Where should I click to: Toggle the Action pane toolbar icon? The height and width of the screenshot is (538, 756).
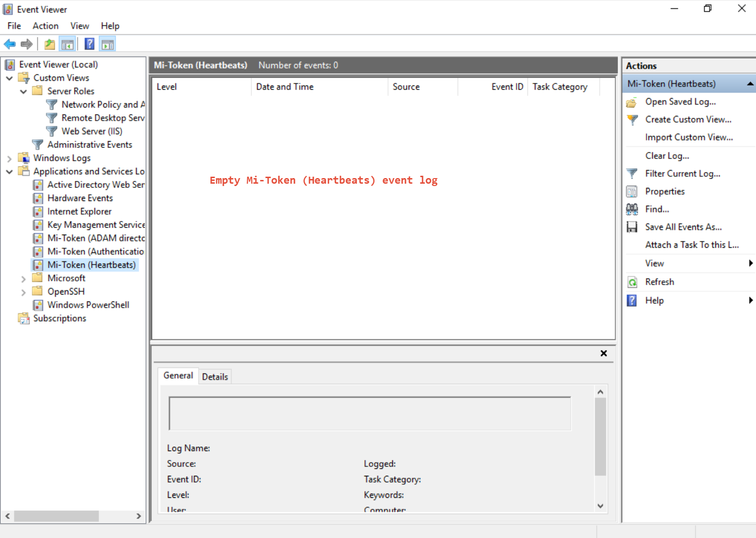tap(108, 44)
